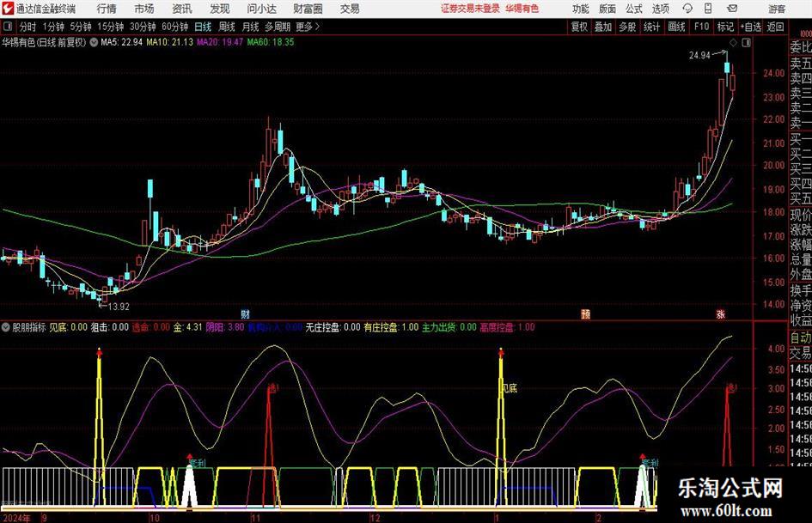This screenshot has height=523, width=812.
Task: Click the 高度控盘 indicator value label
Action: pos(508,327)
